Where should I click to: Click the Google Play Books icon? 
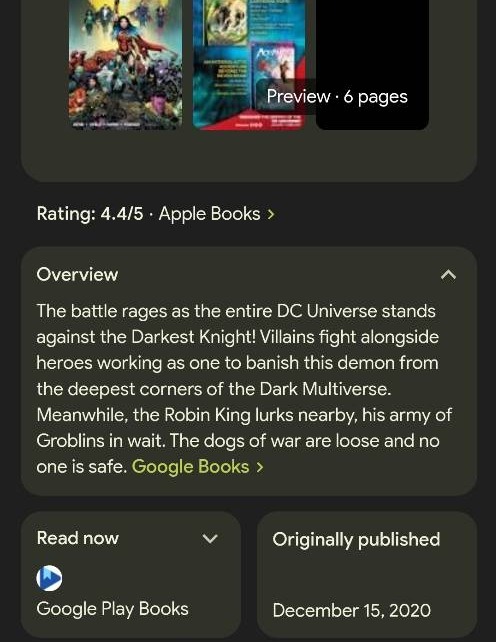click(x=49, y=578)
